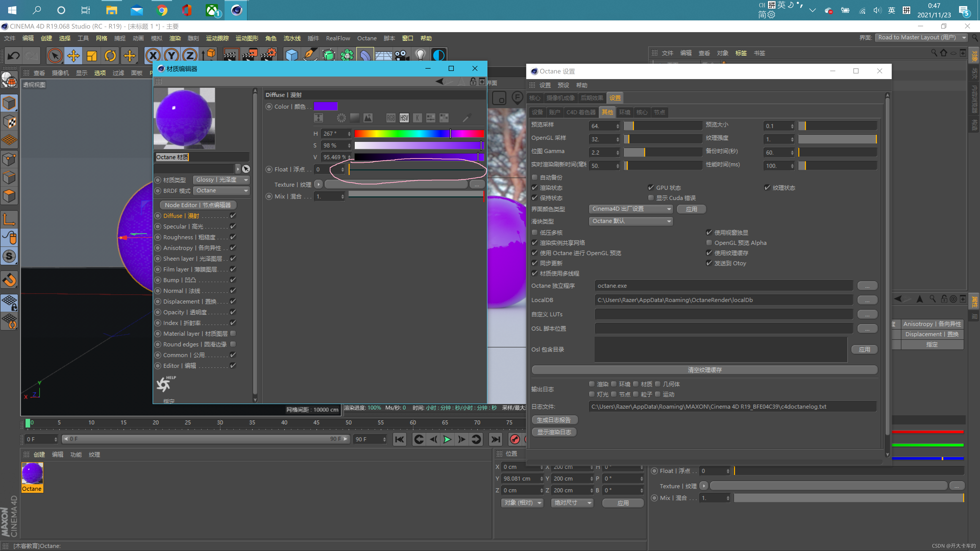
Task: Open the Octane 默认 slider type dropdown
Action: click(631, 221)
